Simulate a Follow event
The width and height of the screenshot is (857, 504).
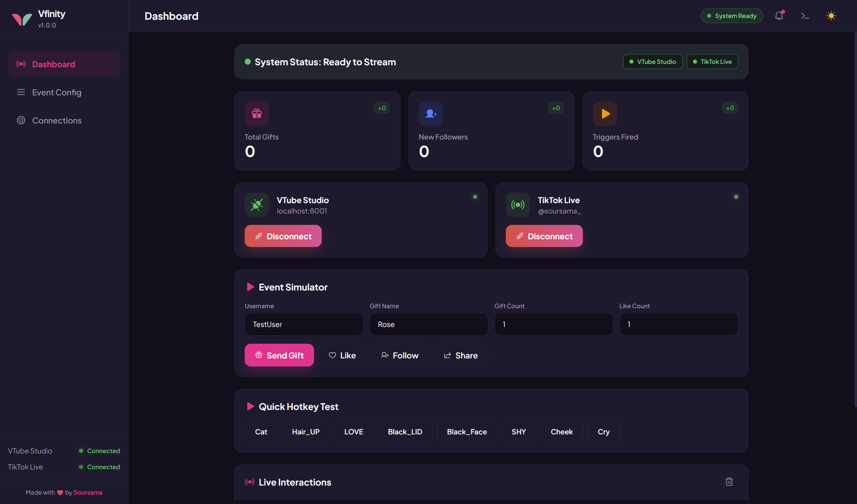399,355
